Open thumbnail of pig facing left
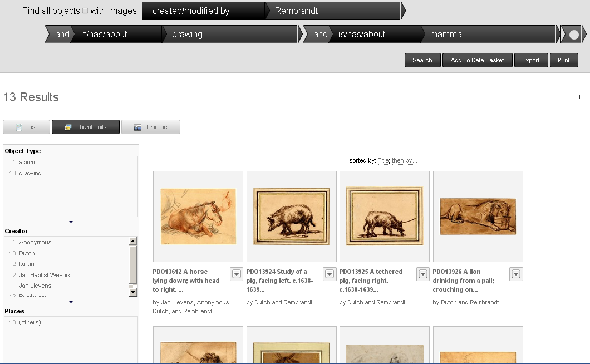 pos(291,217)
